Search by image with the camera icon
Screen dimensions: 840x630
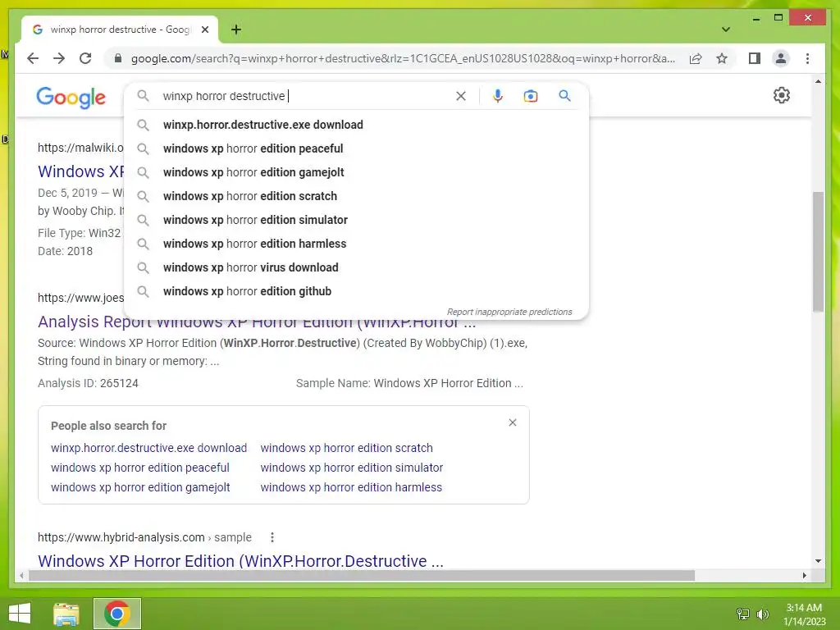(x=531, y=96)
